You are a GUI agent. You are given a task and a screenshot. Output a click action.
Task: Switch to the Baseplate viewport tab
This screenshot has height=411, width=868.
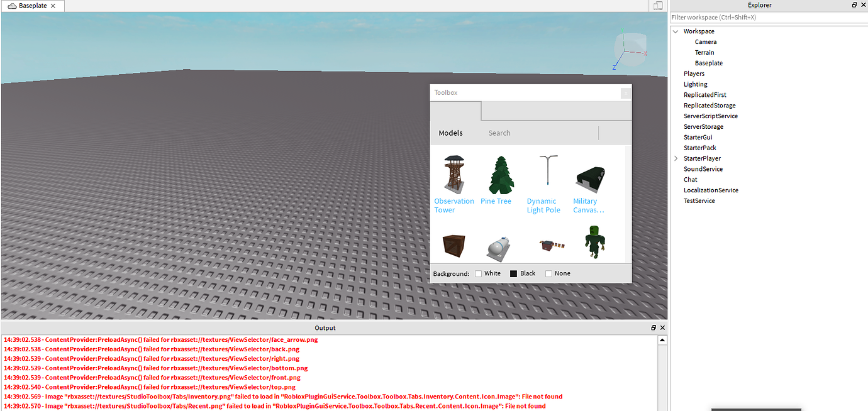pyautogui.click(x=33, y=6)
